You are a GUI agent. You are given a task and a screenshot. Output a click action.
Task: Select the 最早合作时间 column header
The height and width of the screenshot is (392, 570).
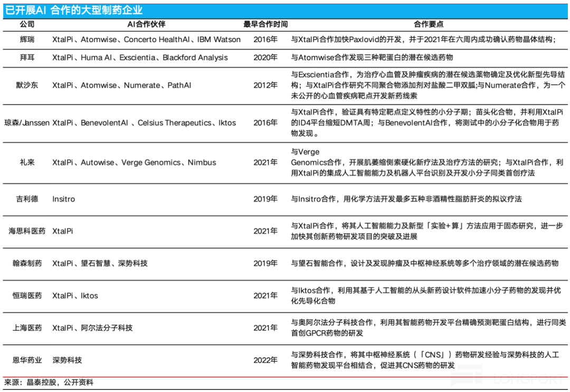point(265,24)
